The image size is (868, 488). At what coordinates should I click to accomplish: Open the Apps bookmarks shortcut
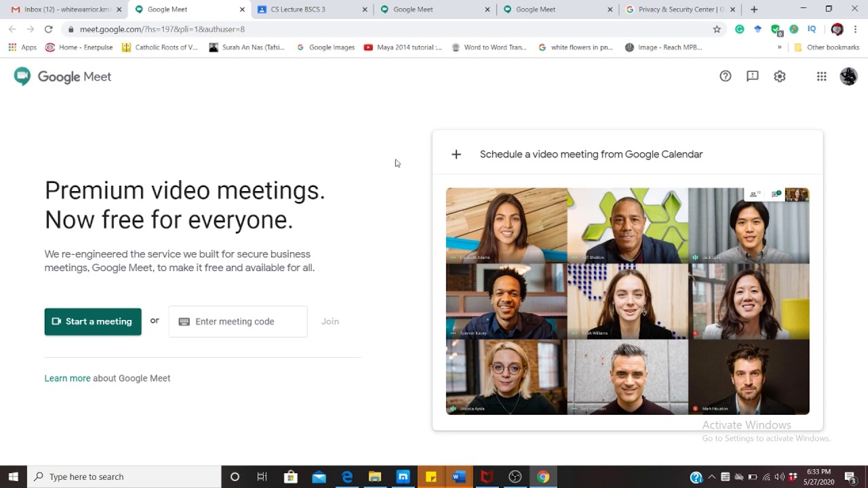22,47
